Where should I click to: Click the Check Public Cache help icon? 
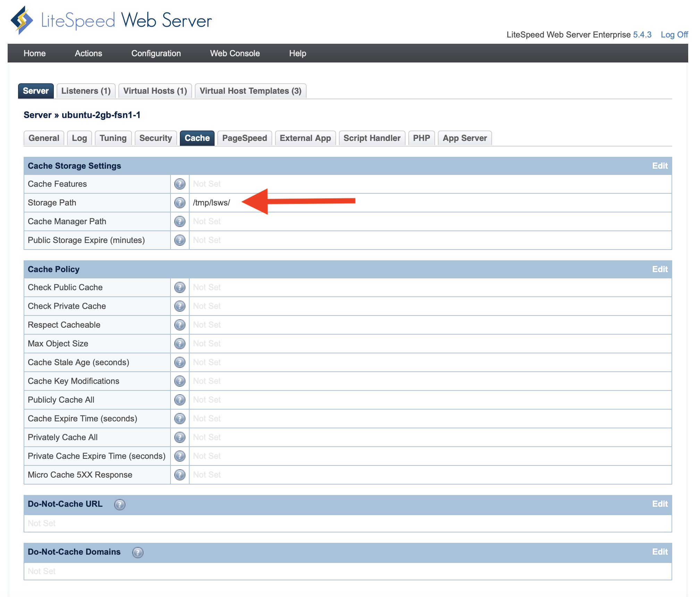click(x=180, y=287)
